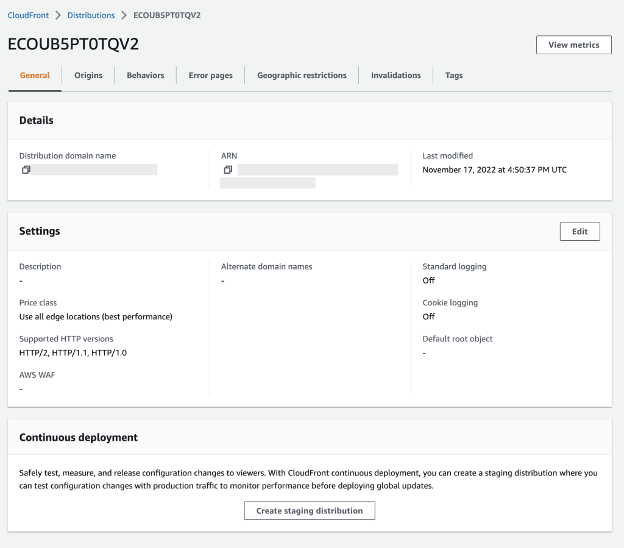Switch to the Origins tab
The image size is (624, 548).
click(x=88, y=75)
